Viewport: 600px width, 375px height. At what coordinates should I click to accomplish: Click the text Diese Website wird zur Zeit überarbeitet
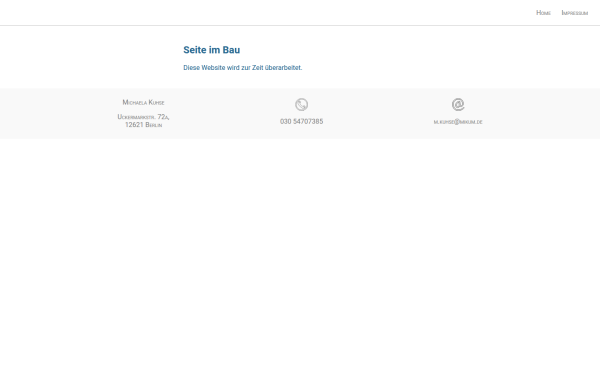pyautogui.click(x=243, y=68)
